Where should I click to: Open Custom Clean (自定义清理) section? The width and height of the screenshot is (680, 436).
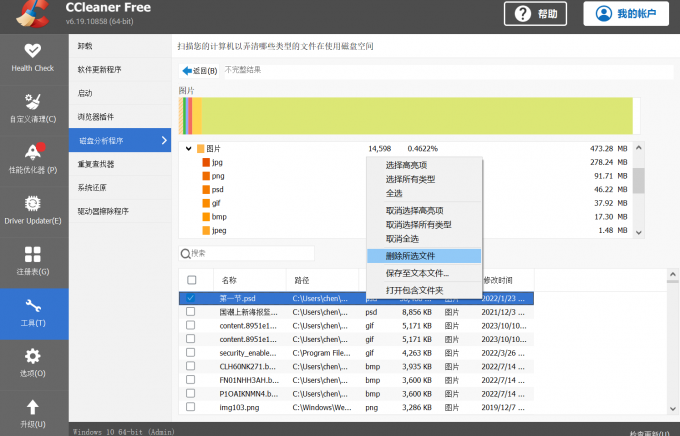[x=33, y=108]
